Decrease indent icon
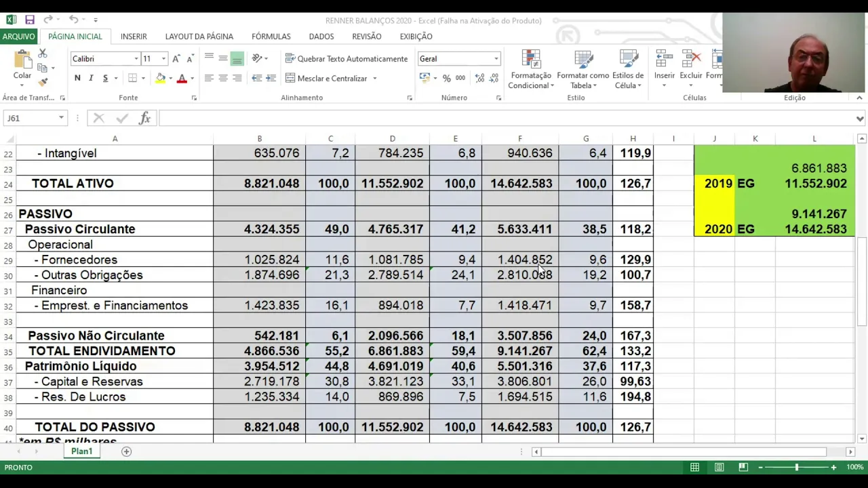The width and height of the screenshot is (868, 488). click(257, 79)
